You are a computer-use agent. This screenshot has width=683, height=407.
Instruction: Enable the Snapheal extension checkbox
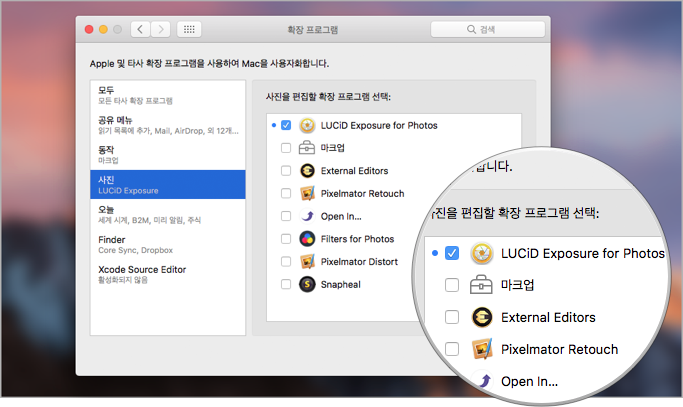286,285
